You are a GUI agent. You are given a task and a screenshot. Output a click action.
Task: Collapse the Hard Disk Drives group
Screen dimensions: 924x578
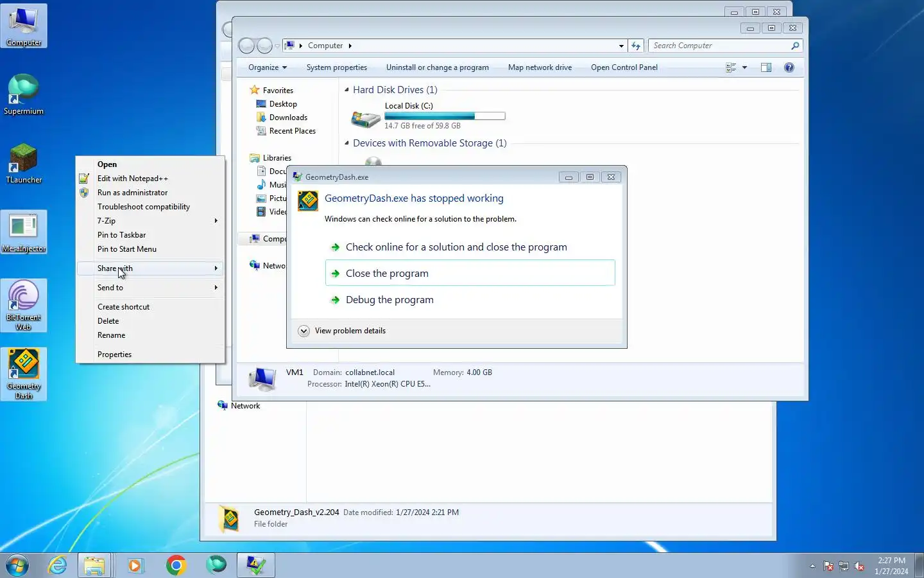(347, 90)
